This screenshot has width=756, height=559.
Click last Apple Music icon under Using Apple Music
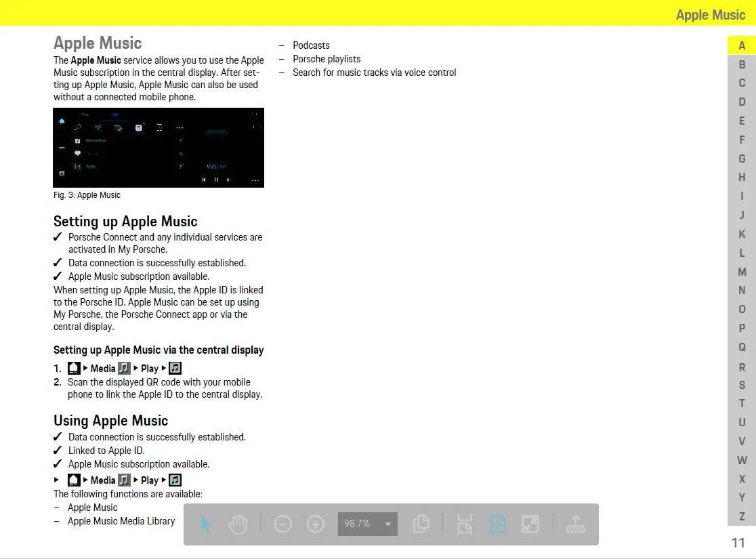coord(175,480)
